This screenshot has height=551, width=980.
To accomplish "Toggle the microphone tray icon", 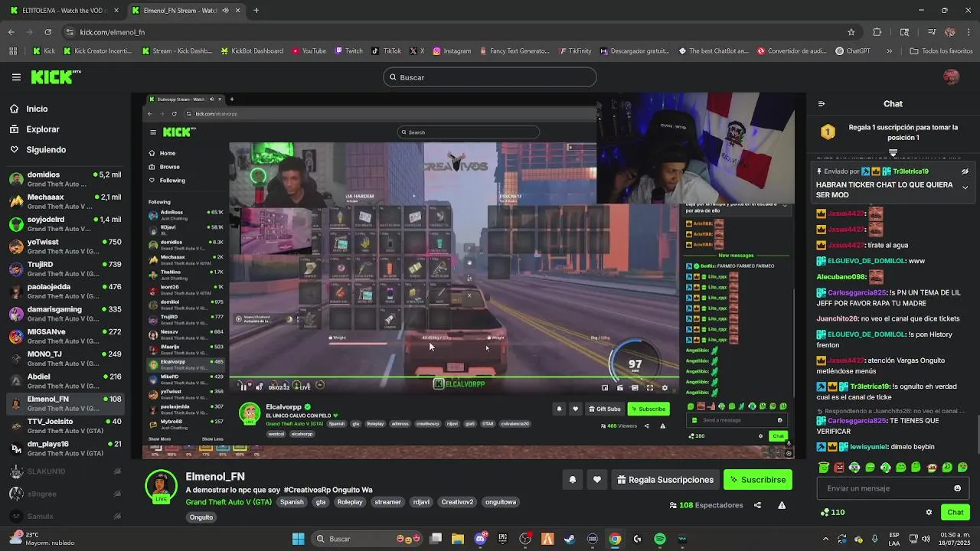I will [874, 539].
